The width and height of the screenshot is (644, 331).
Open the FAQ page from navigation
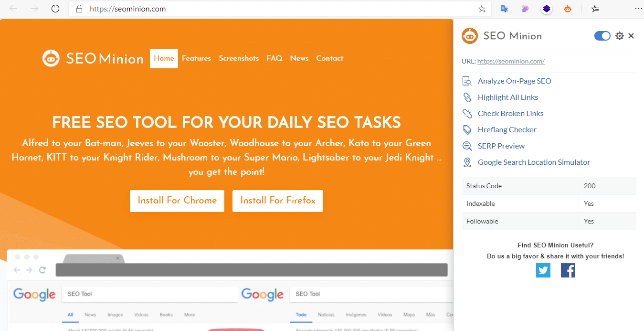tap(274, 58)
